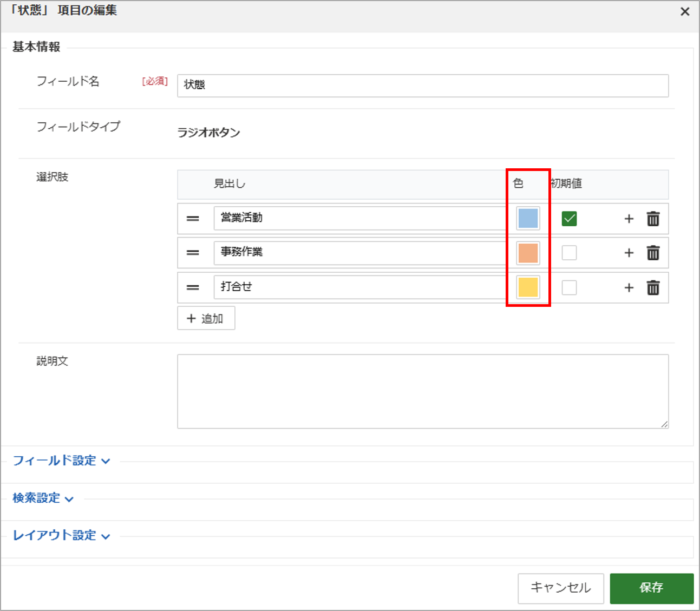This screenshot has height=611, width=700.
Task: Click the 保存 button
Action: [651, 588]
